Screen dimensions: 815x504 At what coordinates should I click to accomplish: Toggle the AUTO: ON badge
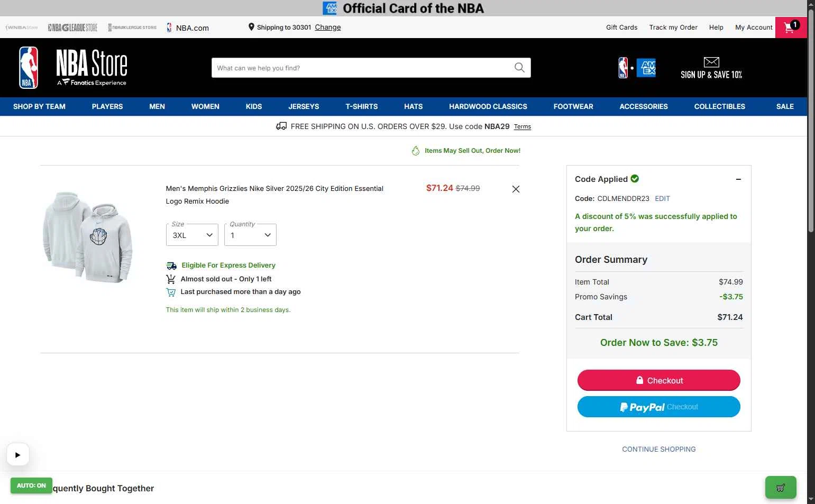pyautogui.click(x=31, y=485)
